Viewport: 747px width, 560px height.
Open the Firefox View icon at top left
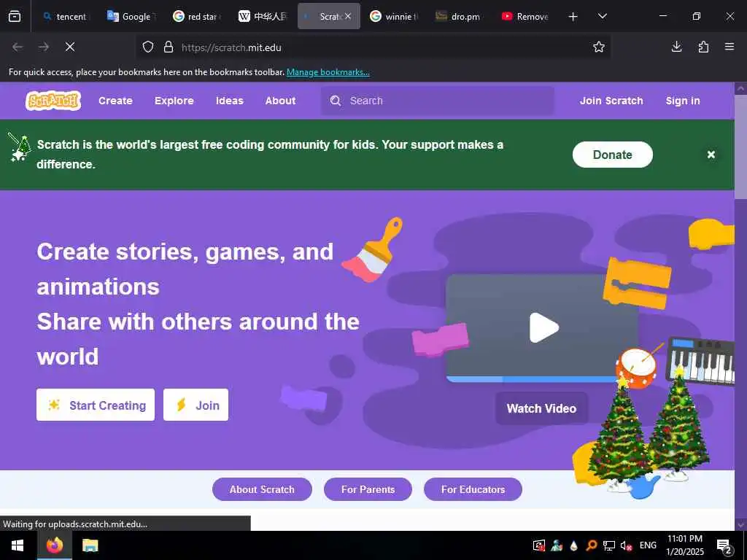pyautogui.click(x=15, y=16)
